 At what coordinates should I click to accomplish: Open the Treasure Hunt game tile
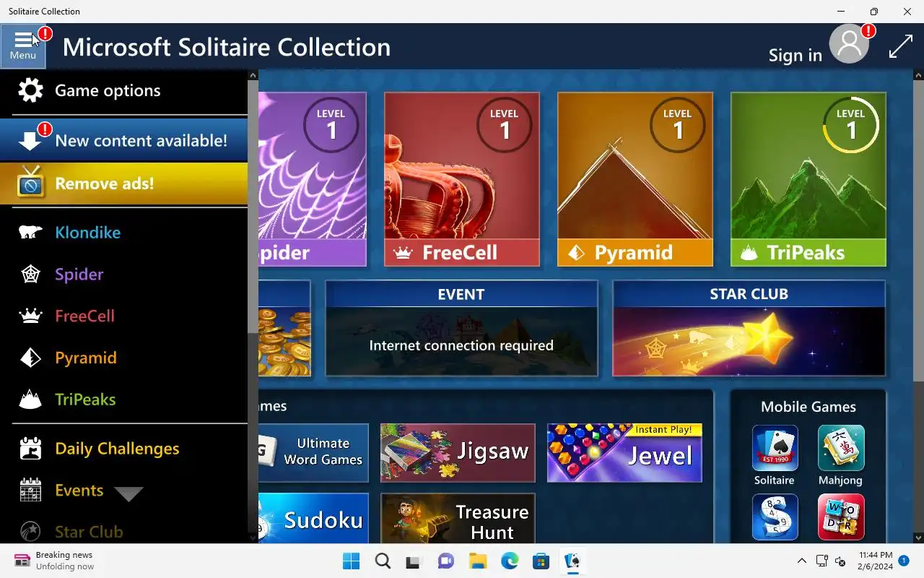[458, 518]
